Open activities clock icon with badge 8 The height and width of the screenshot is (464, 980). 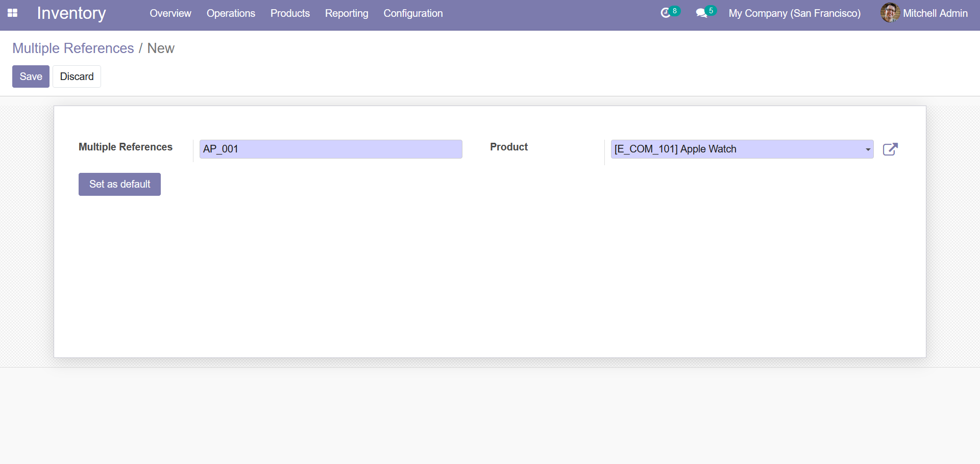pos(670,13)
